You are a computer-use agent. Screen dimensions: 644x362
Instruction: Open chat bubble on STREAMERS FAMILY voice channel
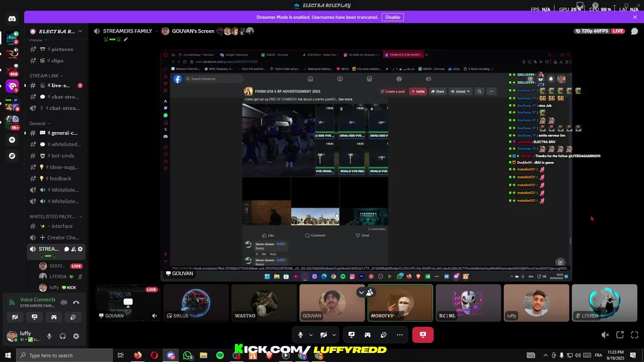[66, 249]
